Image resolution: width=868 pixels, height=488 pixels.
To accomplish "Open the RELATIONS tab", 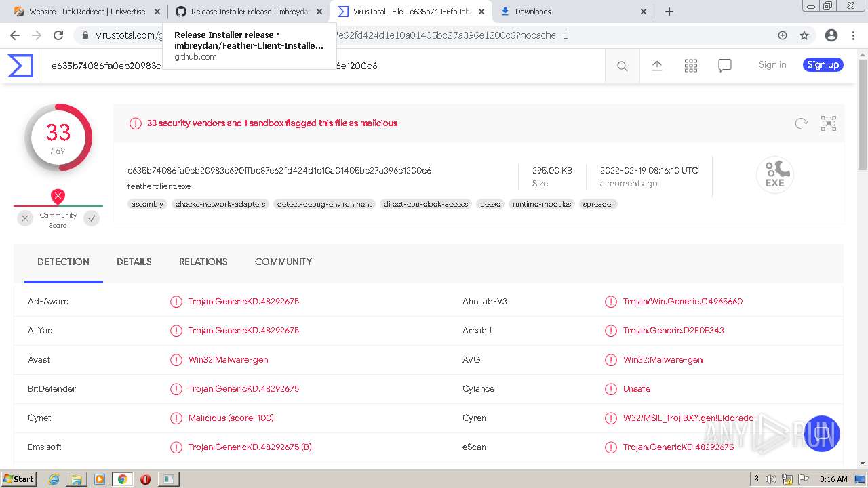I will [203, 262].
